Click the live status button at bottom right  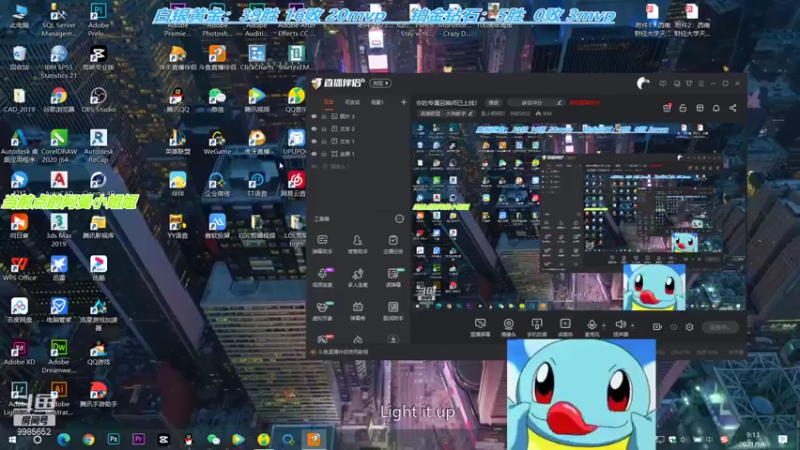pyautogui.click(x=720, y=327)
